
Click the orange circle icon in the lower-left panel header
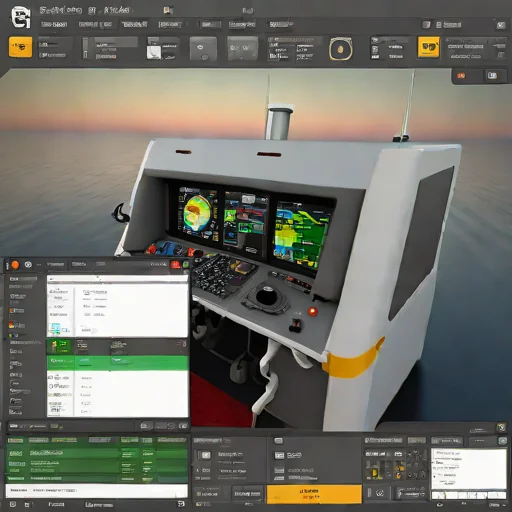point(15,265)
